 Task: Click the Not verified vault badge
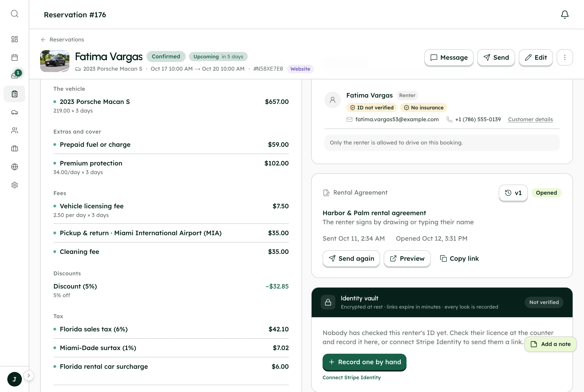(x=544, y=302)
